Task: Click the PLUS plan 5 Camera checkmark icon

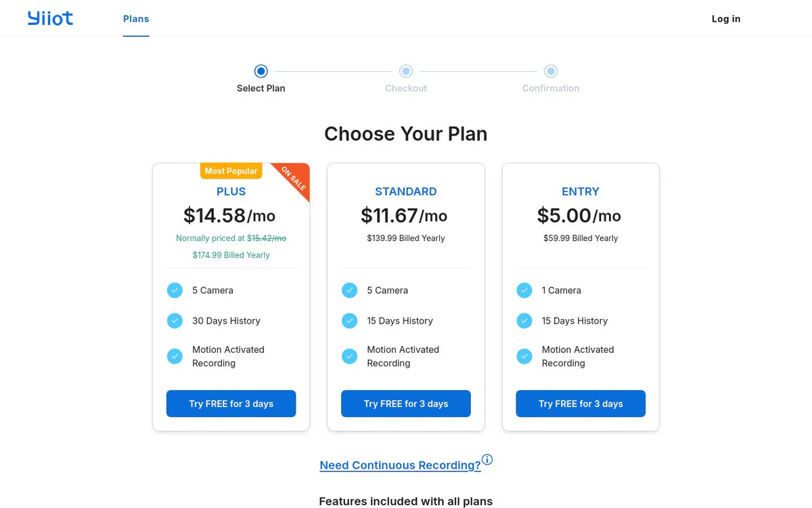Action: coord(175,290)
